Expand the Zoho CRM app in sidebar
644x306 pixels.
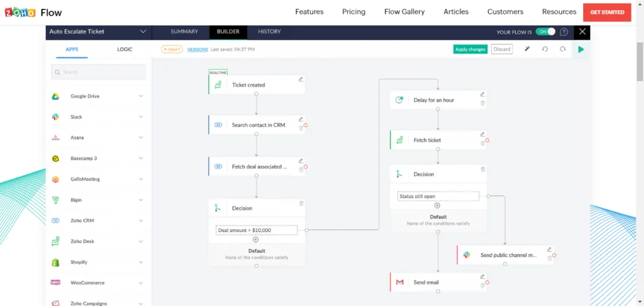pyautogui.click(x=141, y=221)
